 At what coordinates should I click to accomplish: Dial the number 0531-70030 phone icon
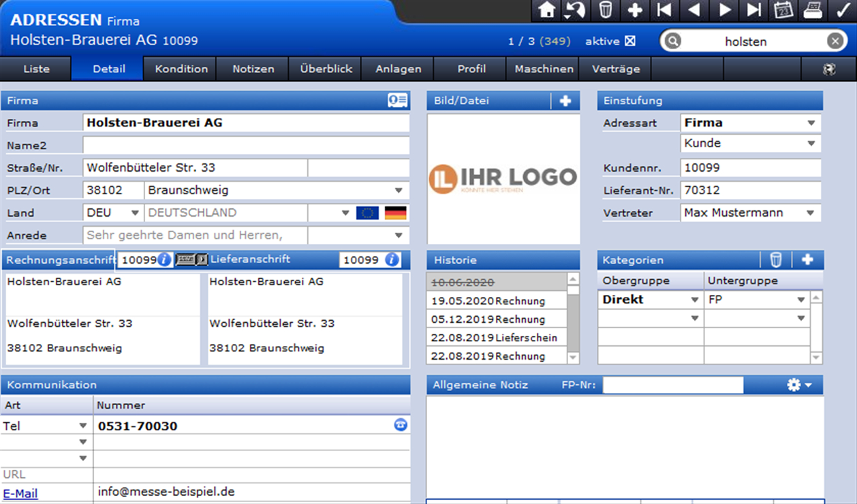coord(401,424)
